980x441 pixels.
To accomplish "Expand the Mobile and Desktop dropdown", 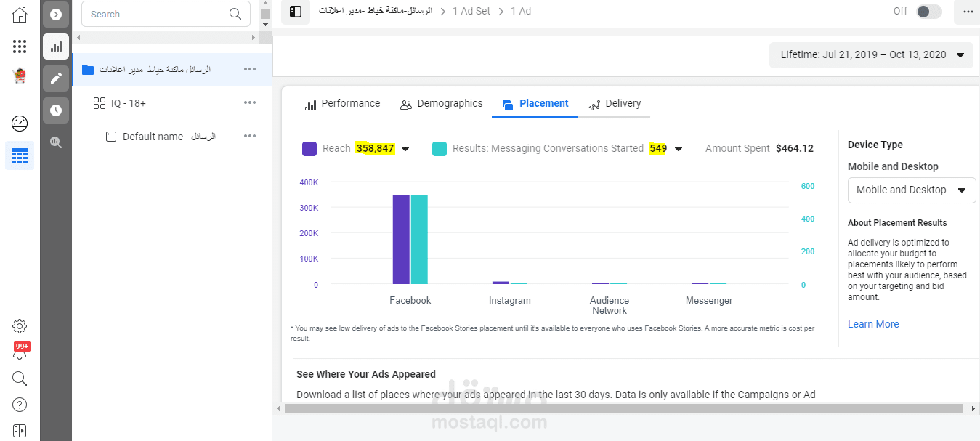I will 912,190.
